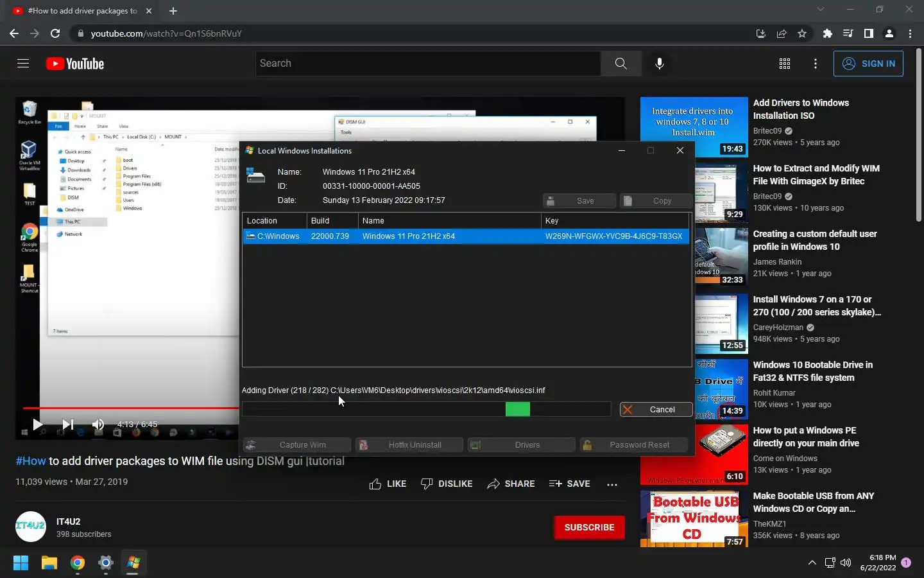This screenshot has height=578, width=924.
Task: Click the Drivers button in dialog
Action: [x=522, y=445]
